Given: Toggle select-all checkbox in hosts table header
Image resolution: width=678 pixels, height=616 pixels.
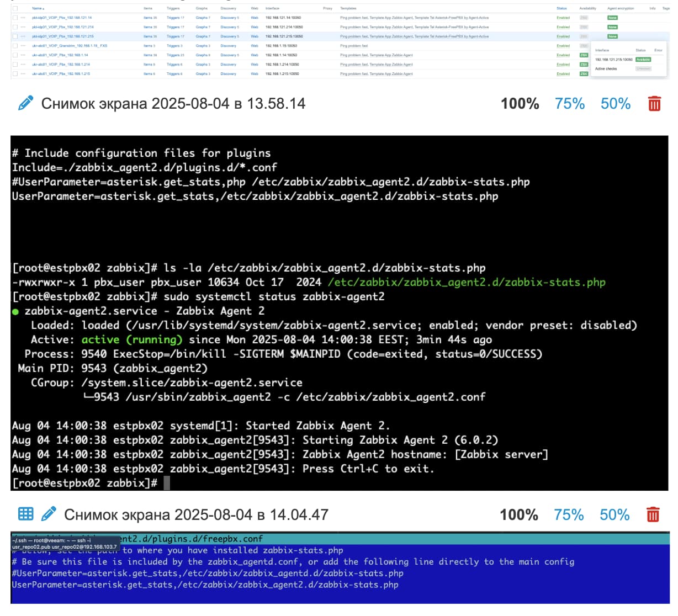Looking at the screenshot, I should pyautogui.click(x=15, y=8).
